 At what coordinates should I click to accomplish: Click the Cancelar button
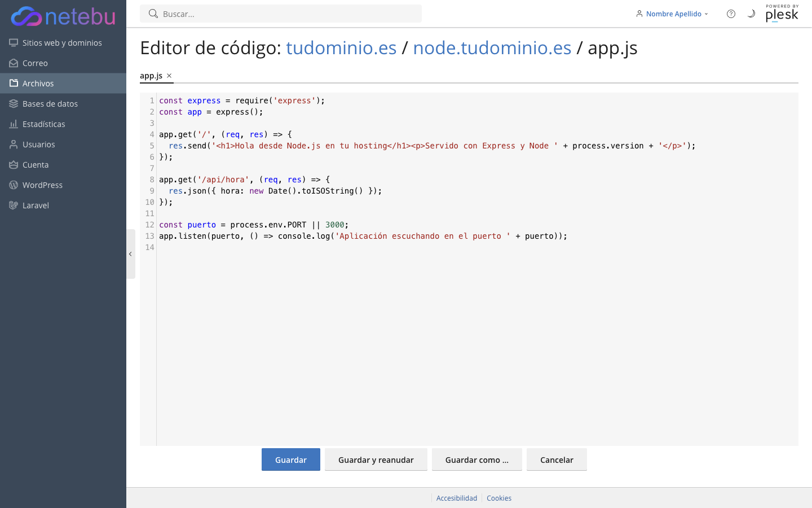(x=557, y=459)
